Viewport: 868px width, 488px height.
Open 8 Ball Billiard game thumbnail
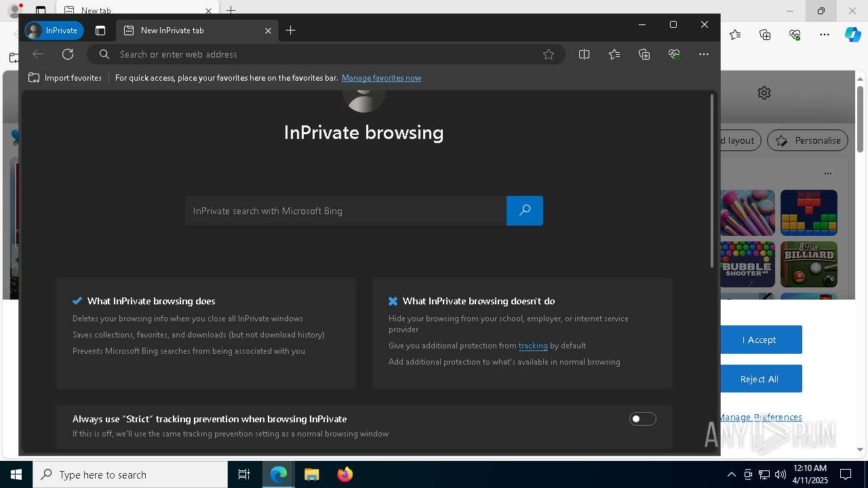coord(808,264)
